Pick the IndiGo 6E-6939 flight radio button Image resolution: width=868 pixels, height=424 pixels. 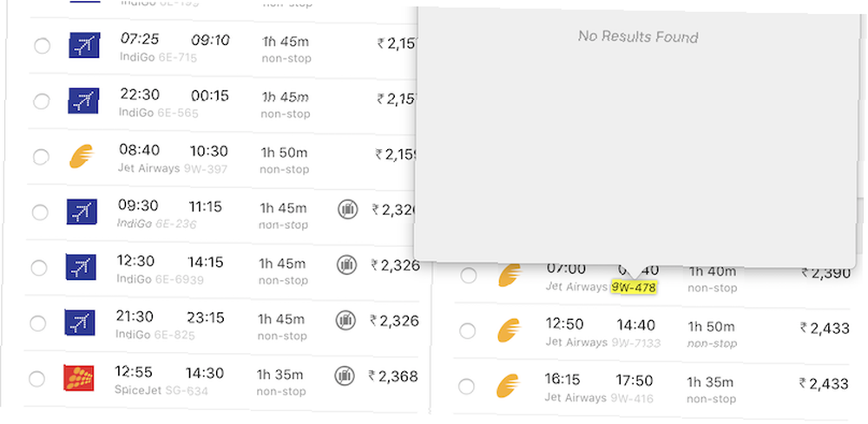tap(38, 268)
